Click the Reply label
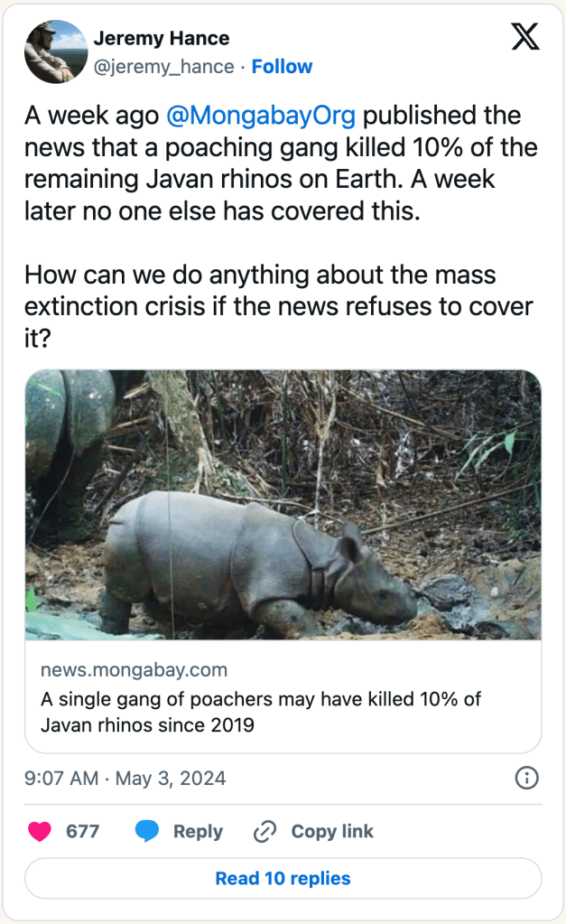Viewport: 566px width, 924px height. click(x=198, y=831)
